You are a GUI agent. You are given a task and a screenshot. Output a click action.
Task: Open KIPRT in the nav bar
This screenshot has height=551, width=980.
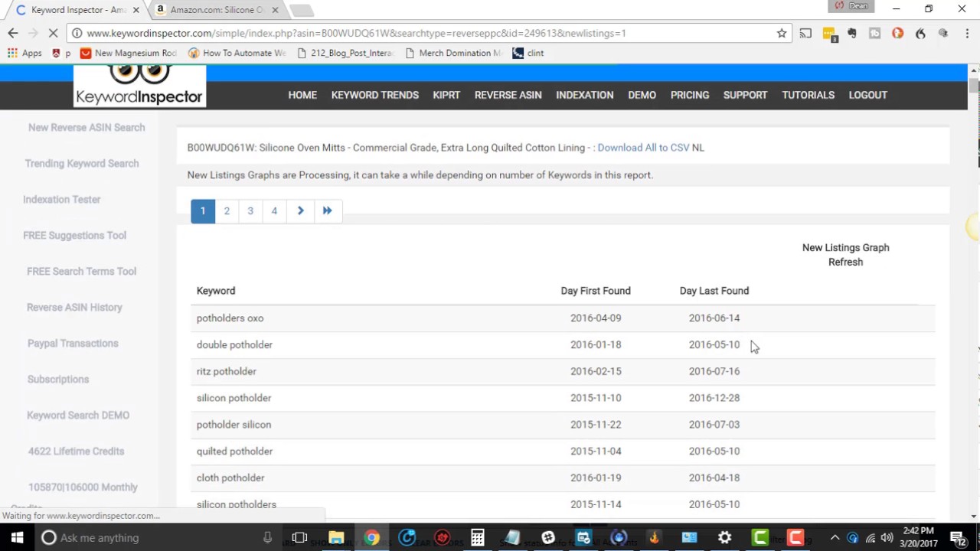point(446,95)
